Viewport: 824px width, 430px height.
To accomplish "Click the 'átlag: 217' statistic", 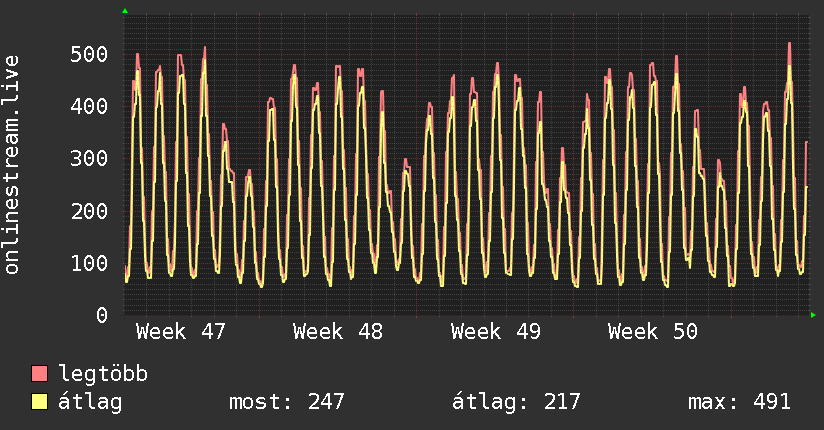I will coord(516,402).
